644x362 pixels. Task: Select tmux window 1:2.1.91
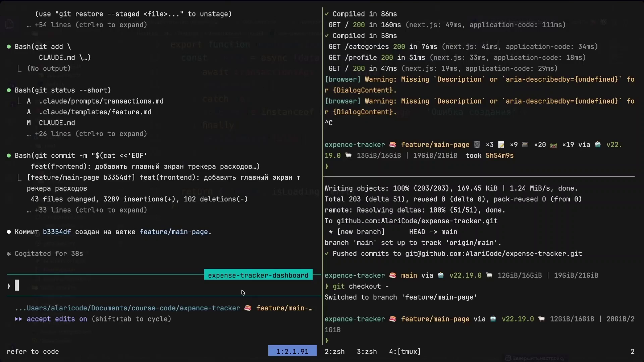coord(292,351)
